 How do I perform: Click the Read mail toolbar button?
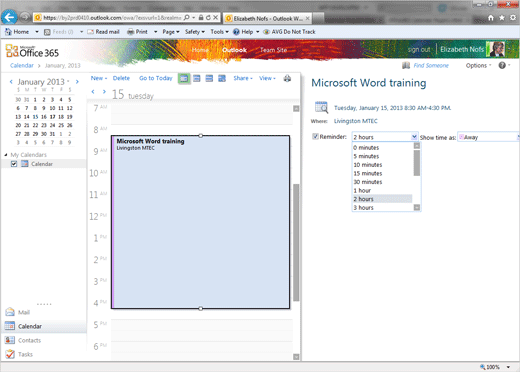coord(103,32)
